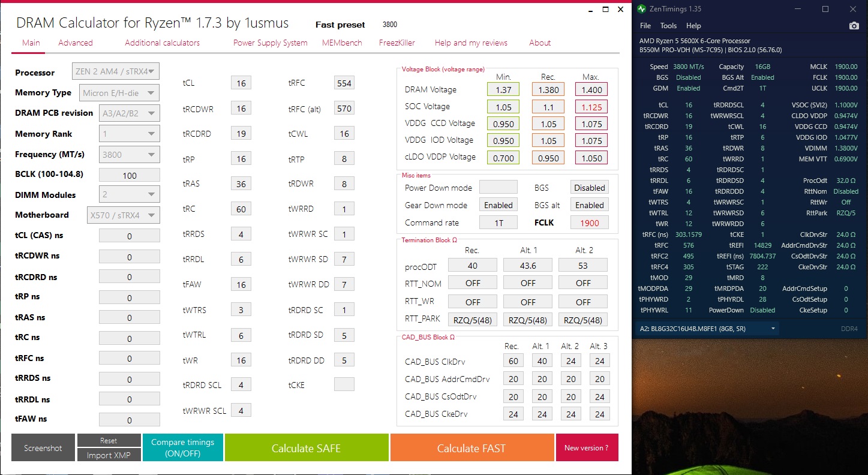Click the tRRDL ns input field

pos(129,399)
